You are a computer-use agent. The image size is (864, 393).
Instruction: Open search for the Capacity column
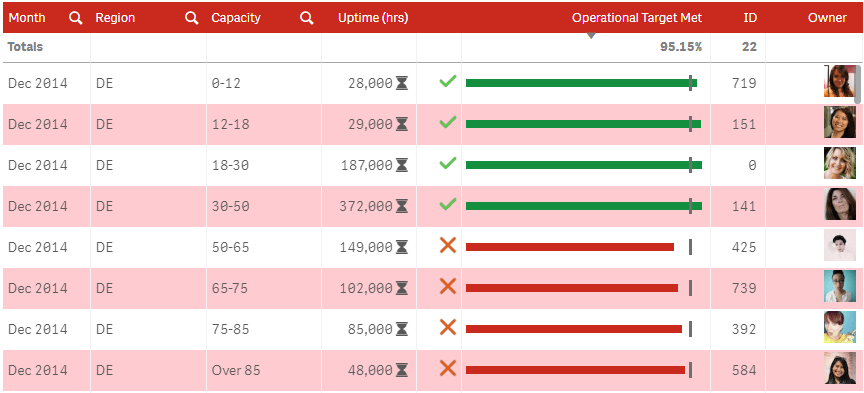[306, 18]
